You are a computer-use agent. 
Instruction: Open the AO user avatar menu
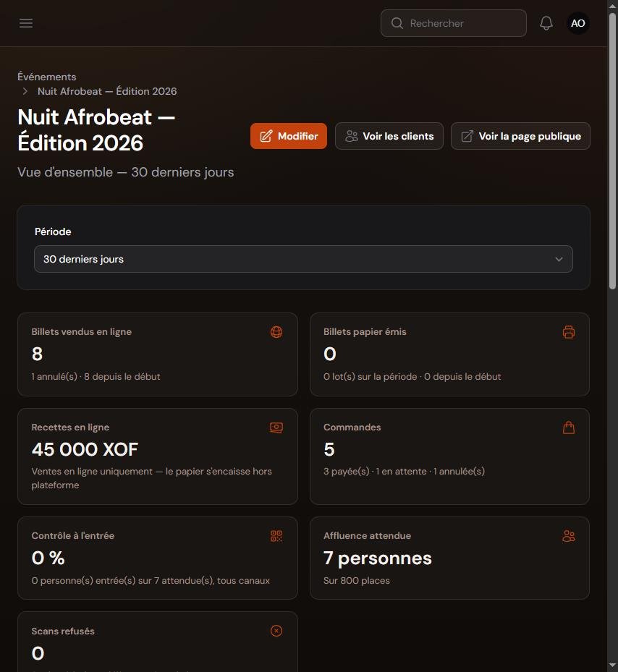coord(577,23)
